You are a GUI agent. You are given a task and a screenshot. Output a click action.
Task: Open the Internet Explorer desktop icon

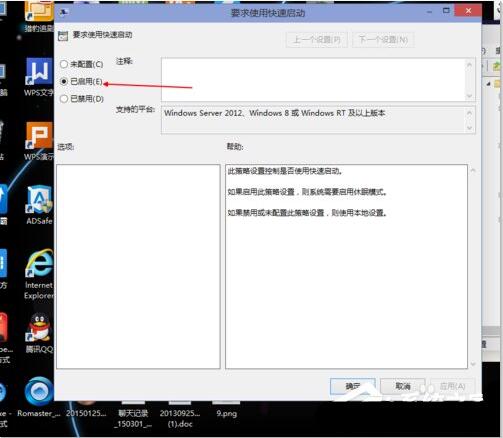coord(39,274)
